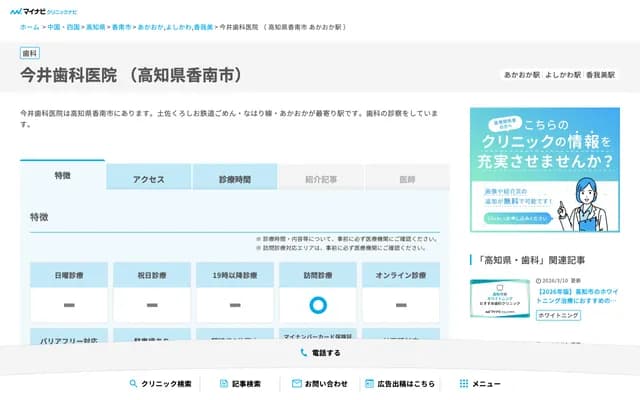Image resolution: width=640 pixels, height=400 pixels.
Task: Switch to the 診療時間 tab
Action: tap(234, 179)
